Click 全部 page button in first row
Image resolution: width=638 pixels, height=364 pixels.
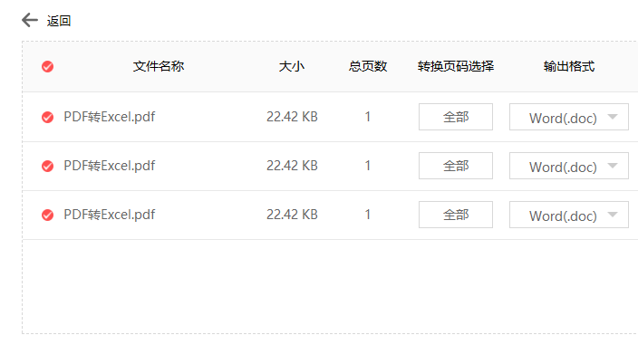click(456, 117)
